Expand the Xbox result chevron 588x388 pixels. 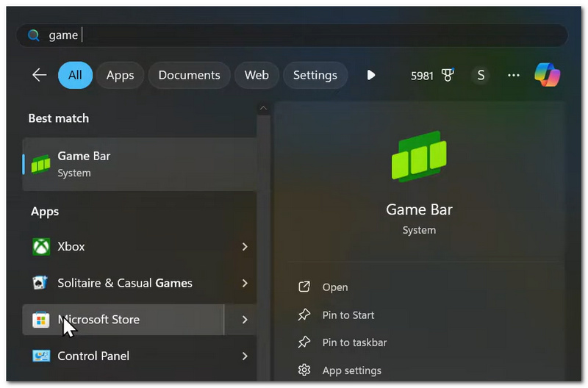point(245,247)
